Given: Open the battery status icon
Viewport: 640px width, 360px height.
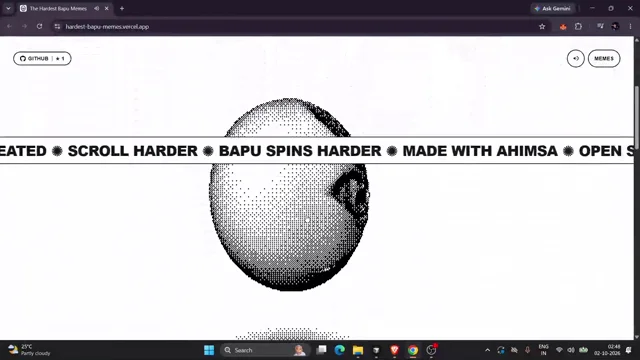Looking at the screenshot, I should pyautogui.click(x=584, y=350).
